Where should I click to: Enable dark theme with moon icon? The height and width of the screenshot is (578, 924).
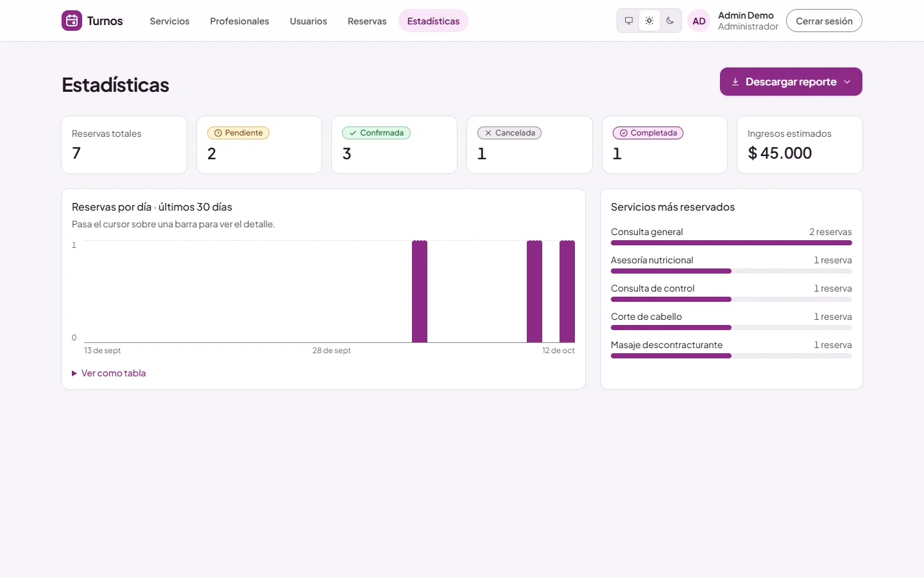670,21
